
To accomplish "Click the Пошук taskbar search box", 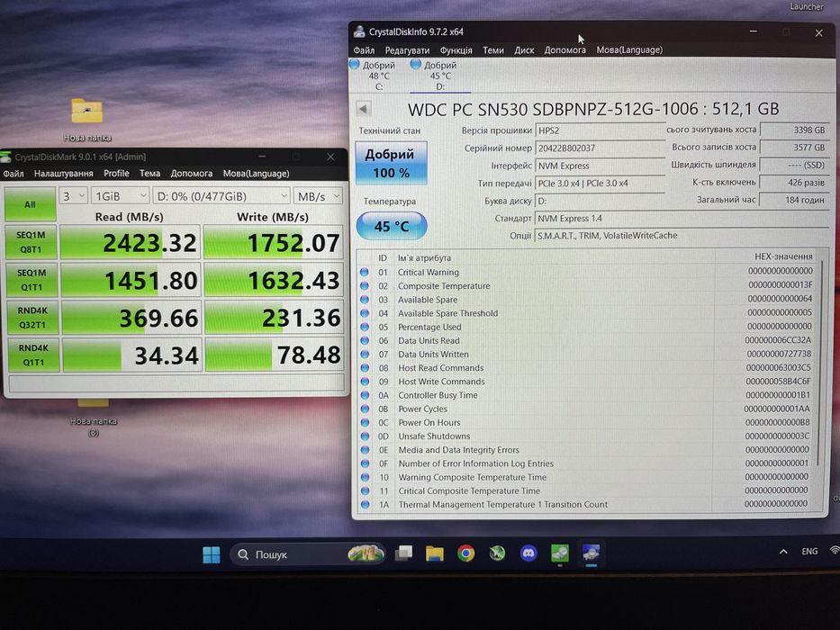I will [x=308, y=554].
